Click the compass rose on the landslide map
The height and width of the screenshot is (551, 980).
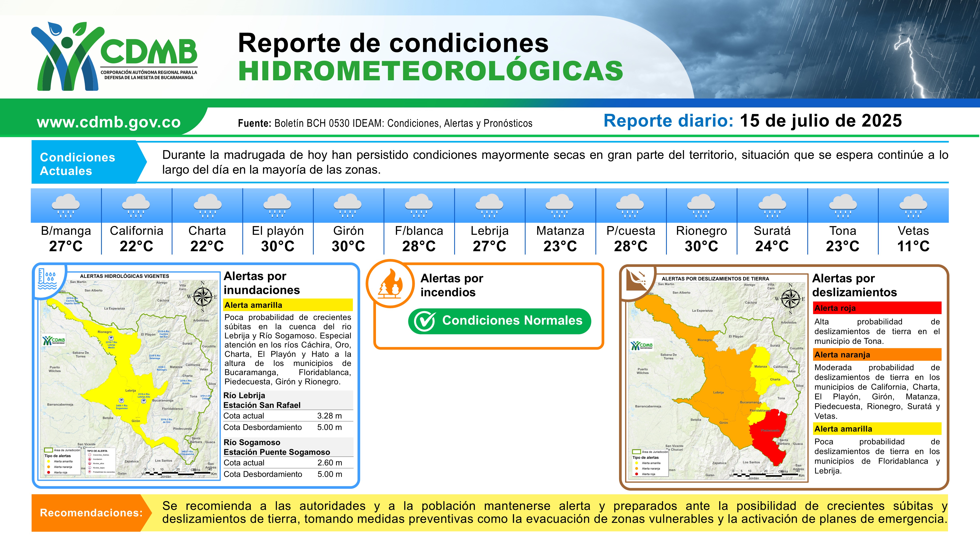tap(791, 298)
